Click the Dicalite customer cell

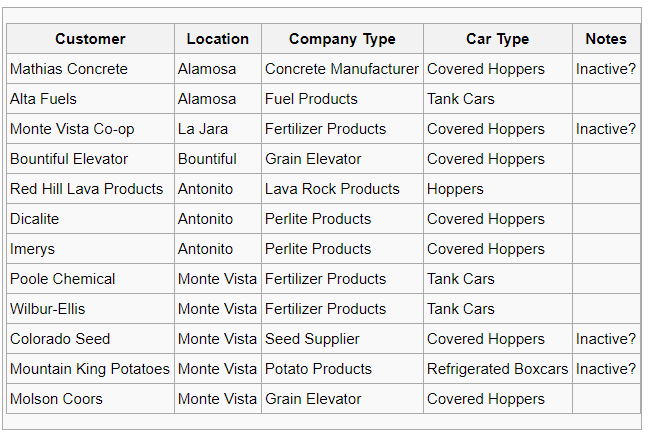coord(91,219)
